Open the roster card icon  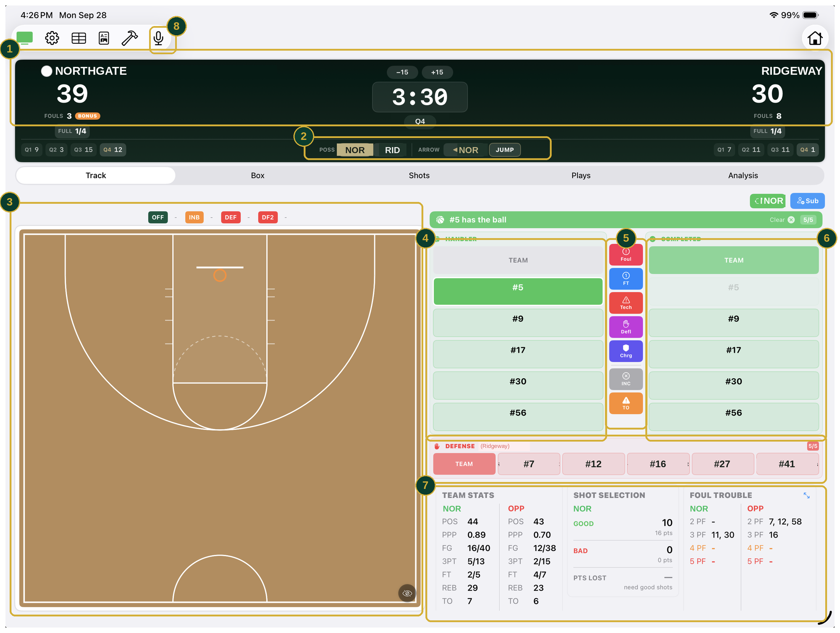[104, 38]
